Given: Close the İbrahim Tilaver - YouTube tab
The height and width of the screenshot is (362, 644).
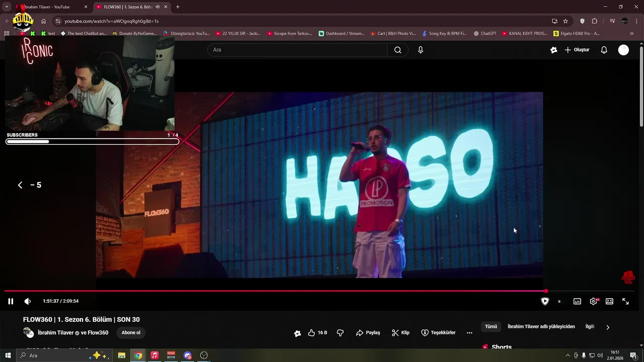Looking at the screenshot, I should pyautogui.click(x=86, y=7).
